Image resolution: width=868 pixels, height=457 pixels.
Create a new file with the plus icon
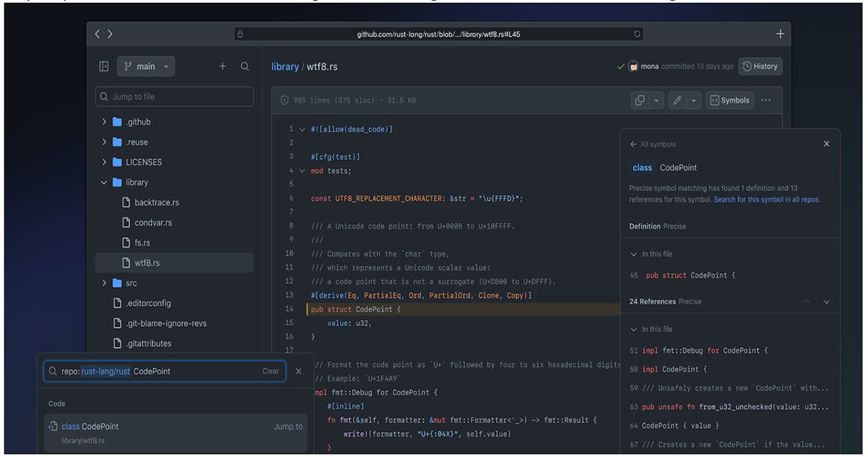[223, 66]
